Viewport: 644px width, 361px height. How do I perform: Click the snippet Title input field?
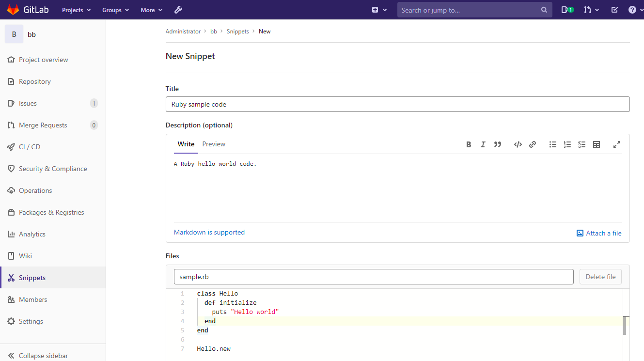[x=397, y=104]
